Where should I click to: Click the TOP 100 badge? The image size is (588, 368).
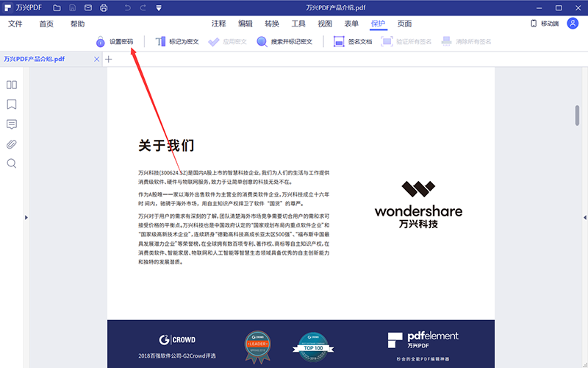click(x=314, y=347)
